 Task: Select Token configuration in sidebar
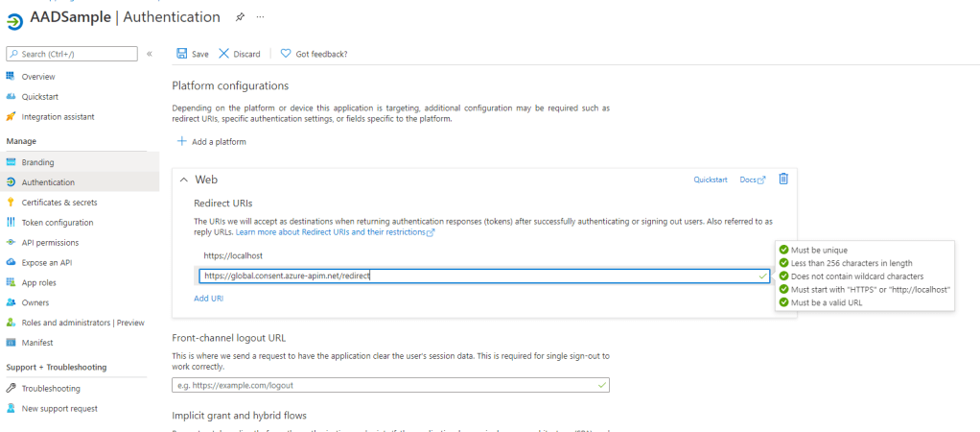(57, 223)
